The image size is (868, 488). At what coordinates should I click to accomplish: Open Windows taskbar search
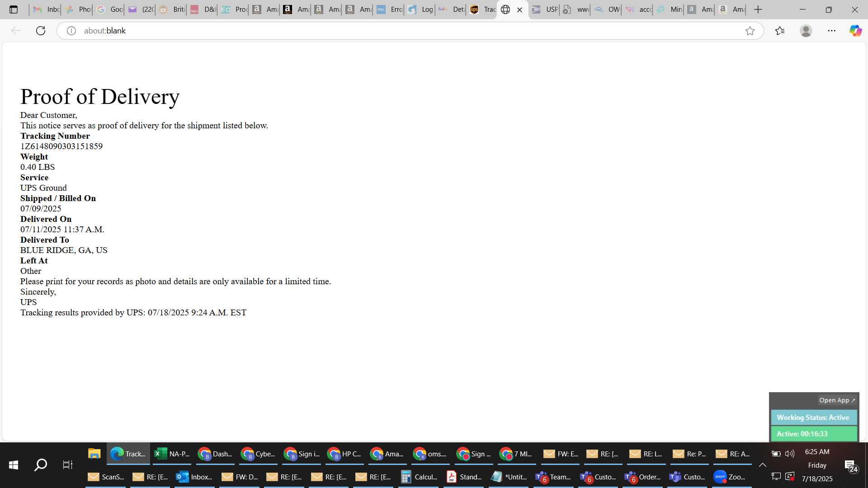coord(41,465)
